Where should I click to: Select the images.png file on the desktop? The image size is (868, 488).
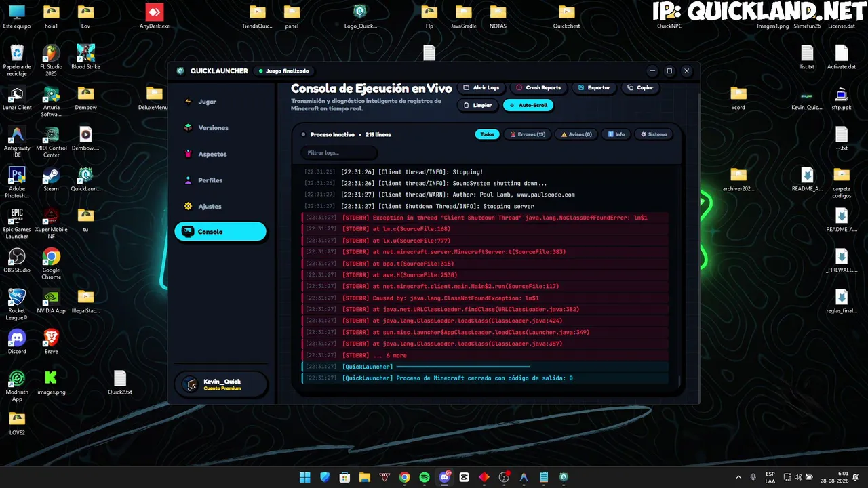point(51,382)
